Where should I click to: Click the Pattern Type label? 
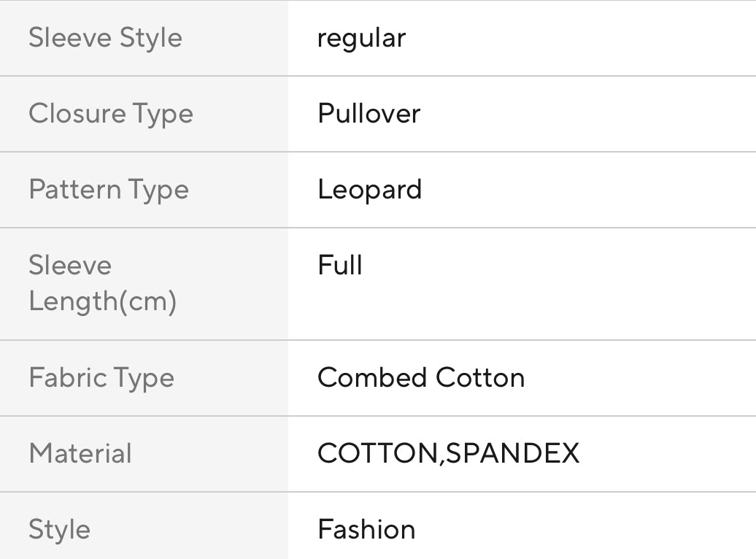(x=108, y=190)
